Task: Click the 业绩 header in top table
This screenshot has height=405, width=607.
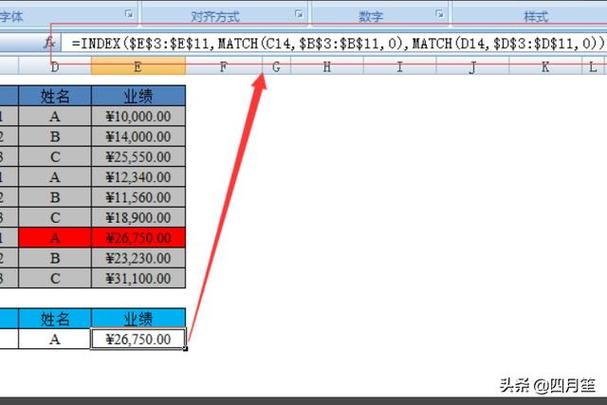Action: 137,95
